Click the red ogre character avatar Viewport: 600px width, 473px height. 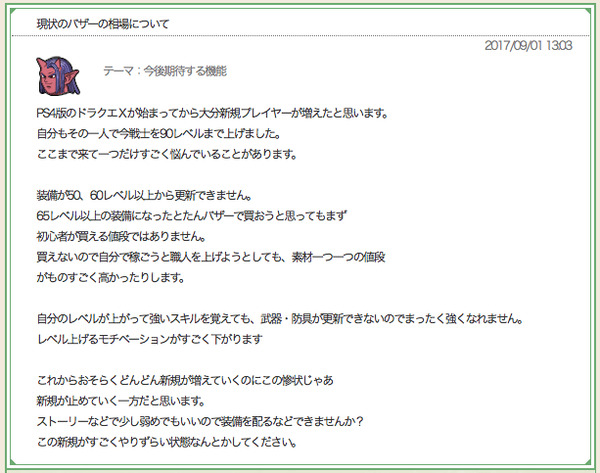[x=58, y=76]
